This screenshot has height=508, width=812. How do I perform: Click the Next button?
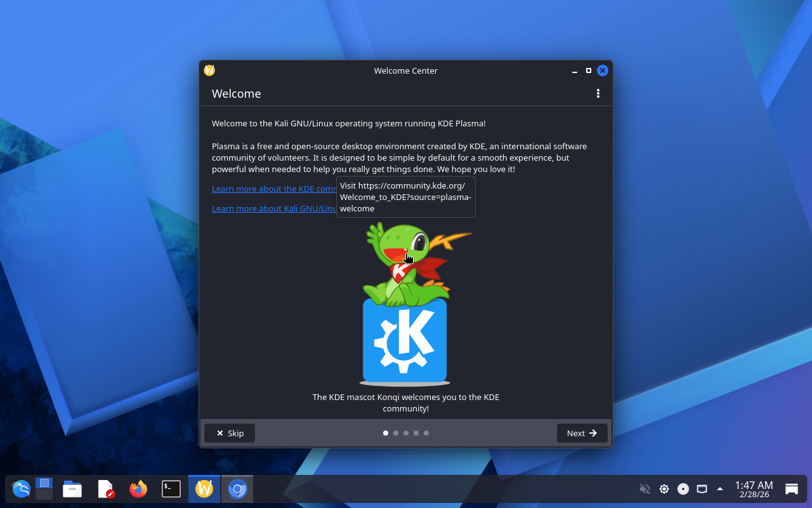pos(582,433)
